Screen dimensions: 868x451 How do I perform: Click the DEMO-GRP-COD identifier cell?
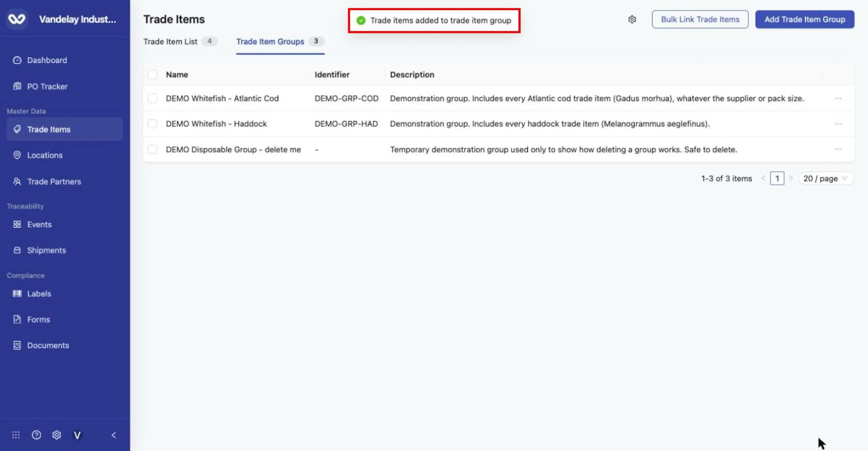coord(346,98)
